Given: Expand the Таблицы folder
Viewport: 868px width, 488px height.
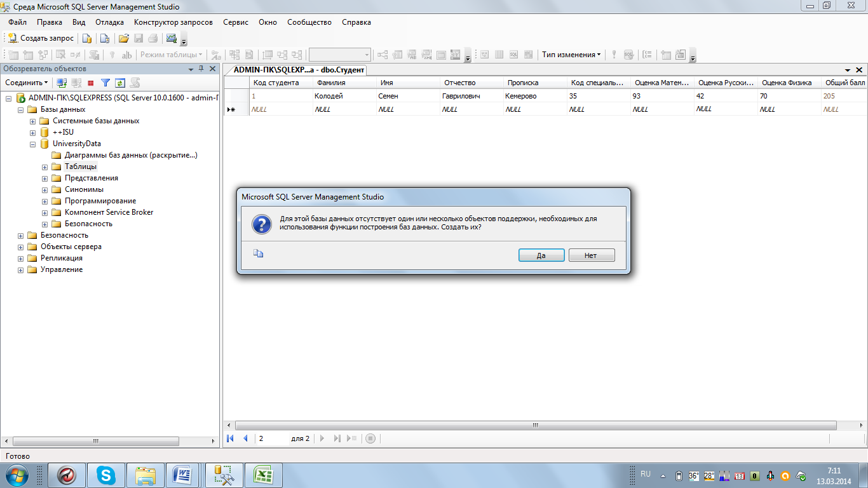Looking at the screenshot, I should point(44,167).
